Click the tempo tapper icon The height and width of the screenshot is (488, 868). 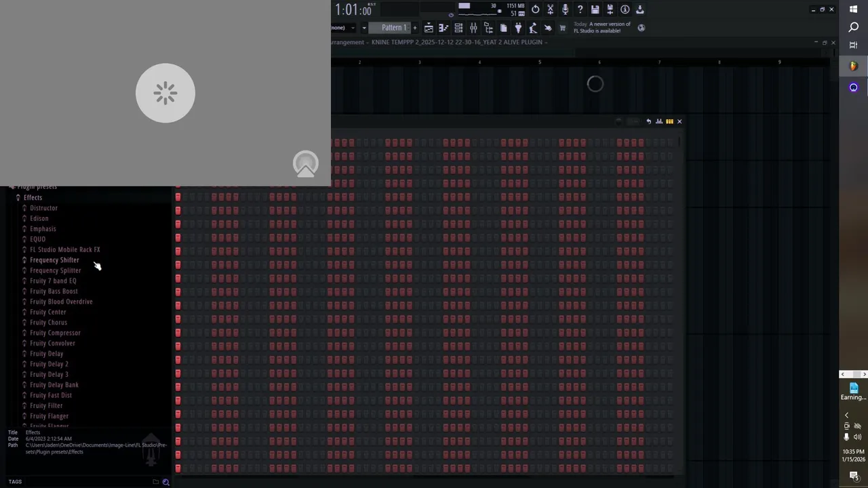pos(533,28)
